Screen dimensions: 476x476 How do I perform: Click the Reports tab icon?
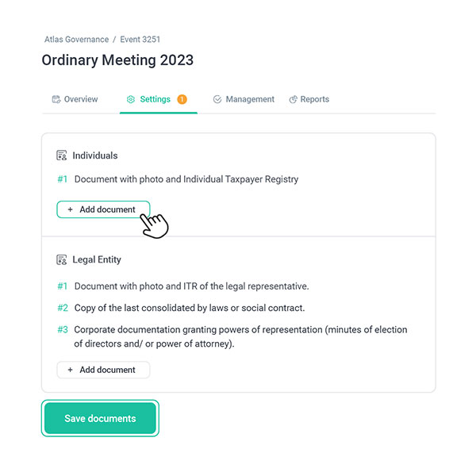coord(294,100)
